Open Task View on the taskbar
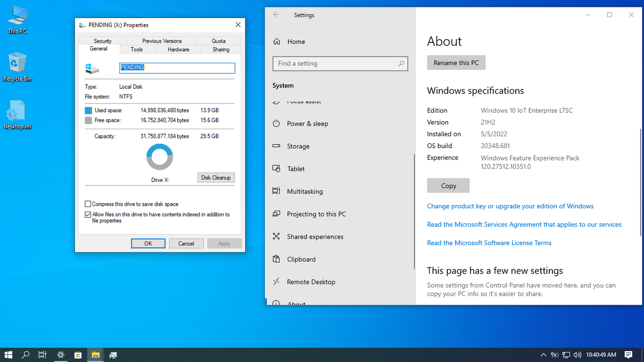Viewport: 644px width, 362px height. (43, 355)
